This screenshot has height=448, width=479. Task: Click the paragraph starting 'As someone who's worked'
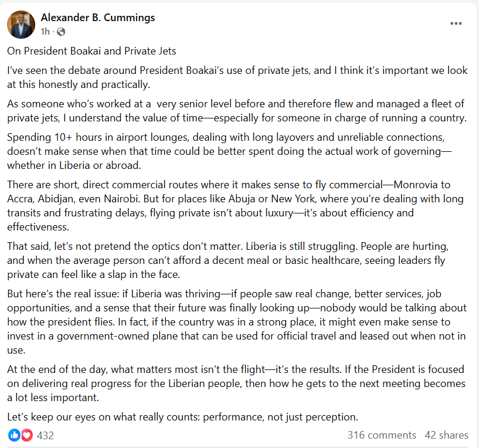[235, 110]
